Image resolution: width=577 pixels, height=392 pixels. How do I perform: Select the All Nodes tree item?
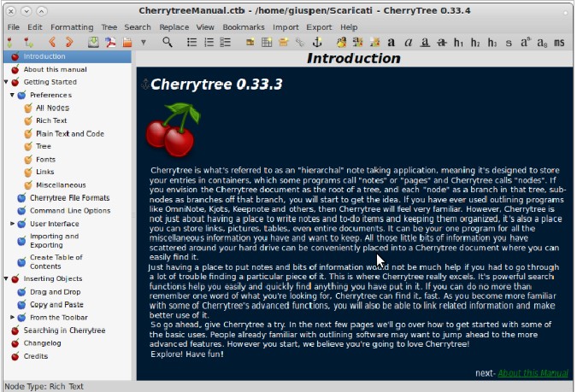click(x=52, y=108)
